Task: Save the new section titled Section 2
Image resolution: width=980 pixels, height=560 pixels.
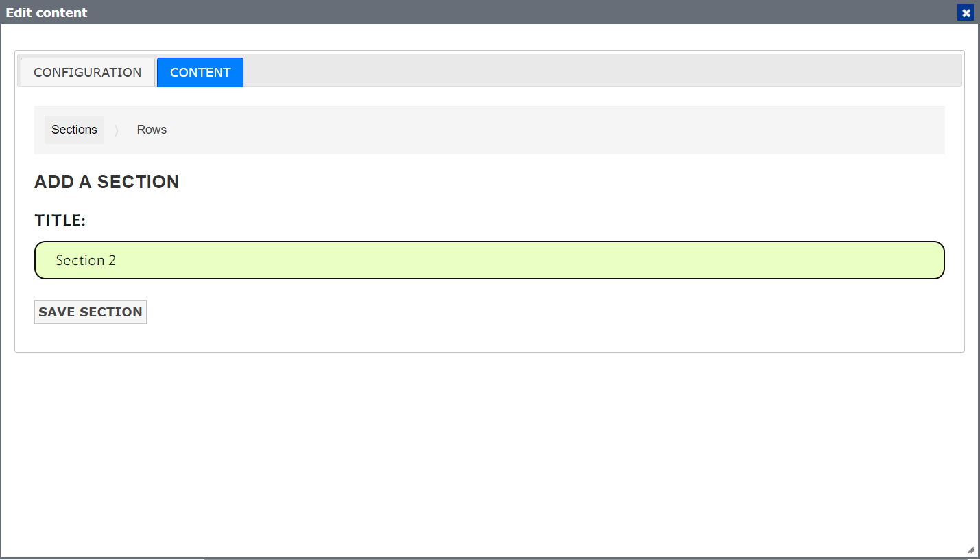Action: [91, 312]
